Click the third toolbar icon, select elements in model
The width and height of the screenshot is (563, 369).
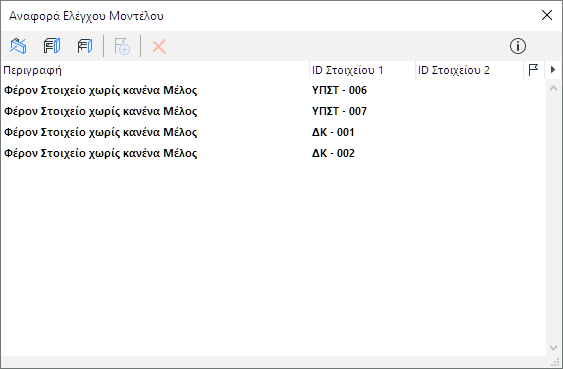pos(85,46)
